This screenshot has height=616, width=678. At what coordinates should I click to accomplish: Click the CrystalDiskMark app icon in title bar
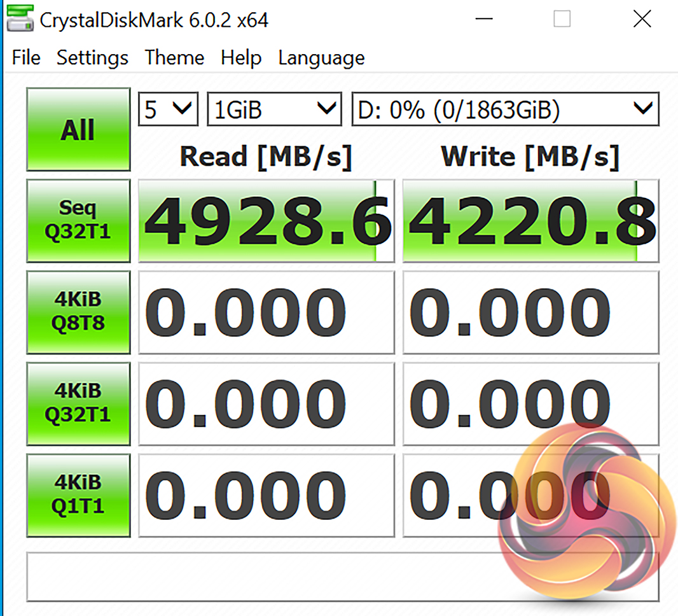coord(20,18)
